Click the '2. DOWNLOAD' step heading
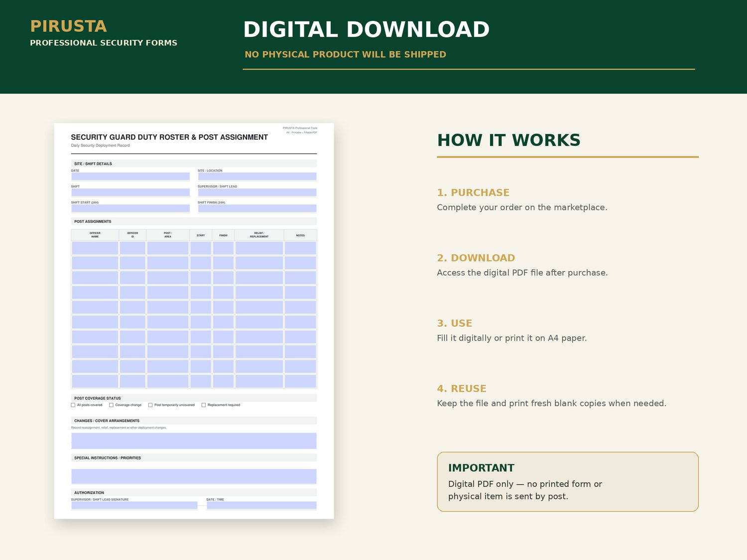747x560 pixels. point(476,258)
